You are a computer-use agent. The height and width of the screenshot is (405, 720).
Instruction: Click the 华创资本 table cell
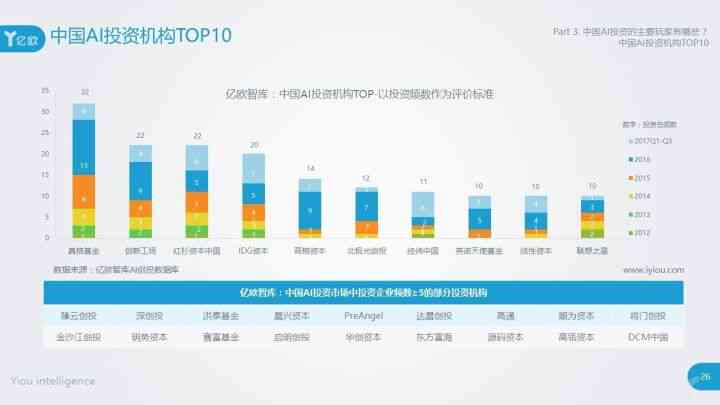click(x=363, y=337)
